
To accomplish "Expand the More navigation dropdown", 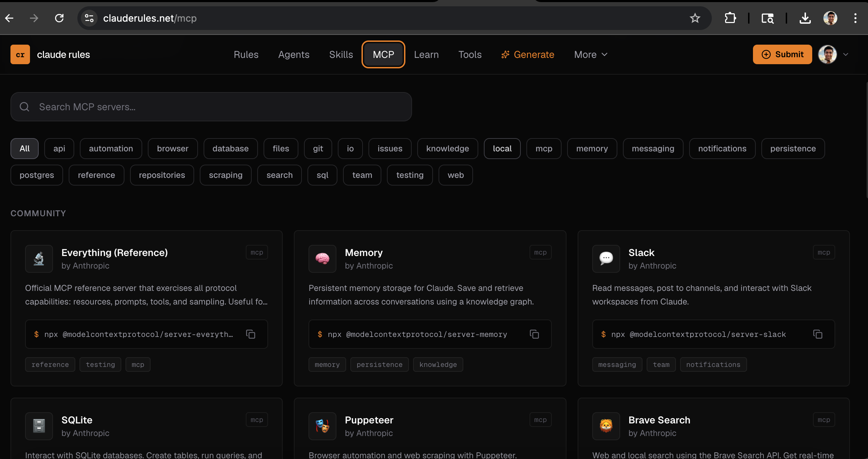I will click(x=591, y=54).
